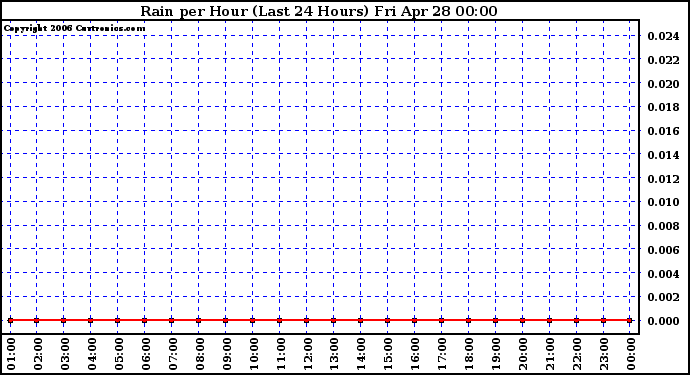This screenshot has width=690, height=375.
Task: Select the red data point at 12:00
Action: [x=306, y=320]
